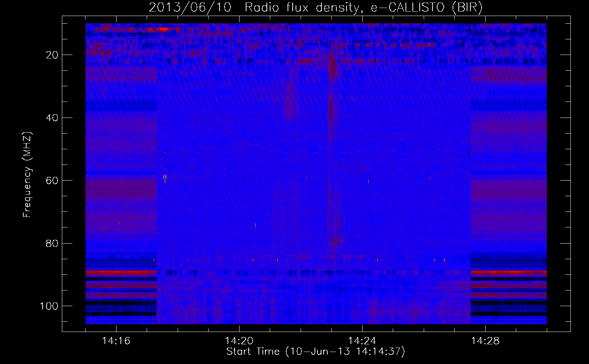This screenshot has height=364, width=589.
Task: Click the 100 MHz frequency tick label
Action: 49,306
